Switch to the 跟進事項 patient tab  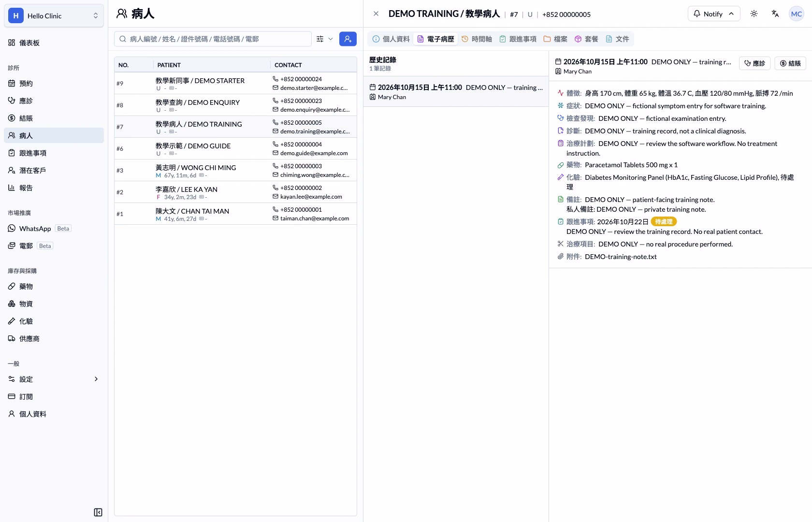(x=518, y=39)
